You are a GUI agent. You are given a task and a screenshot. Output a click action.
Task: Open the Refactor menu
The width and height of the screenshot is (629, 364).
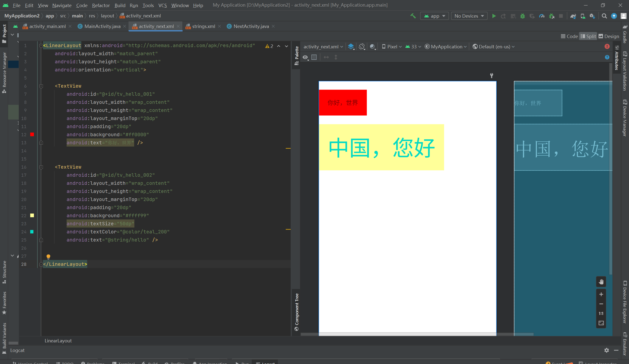click(x=100, y=5)
